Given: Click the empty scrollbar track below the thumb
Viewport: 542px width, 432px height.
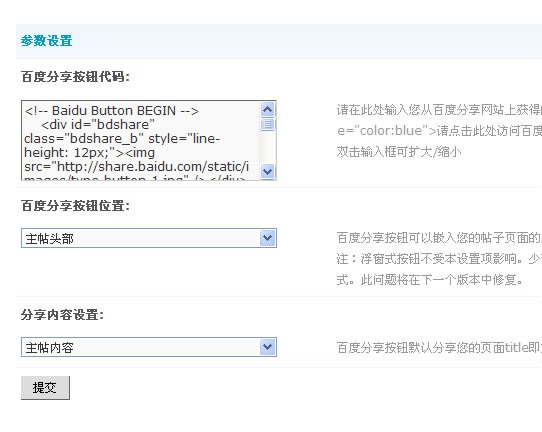Looking at the screenshot, I should 268,147.
